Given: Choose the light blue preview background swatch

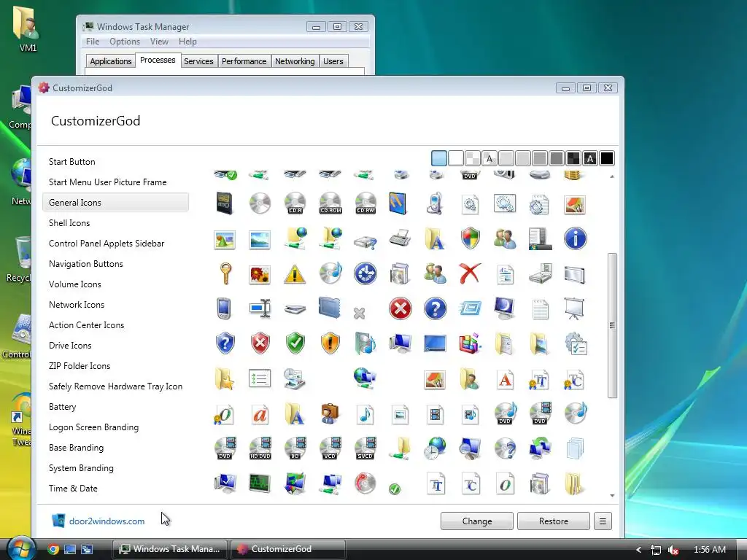Looking at the screenshot, I should click(438, 158).
